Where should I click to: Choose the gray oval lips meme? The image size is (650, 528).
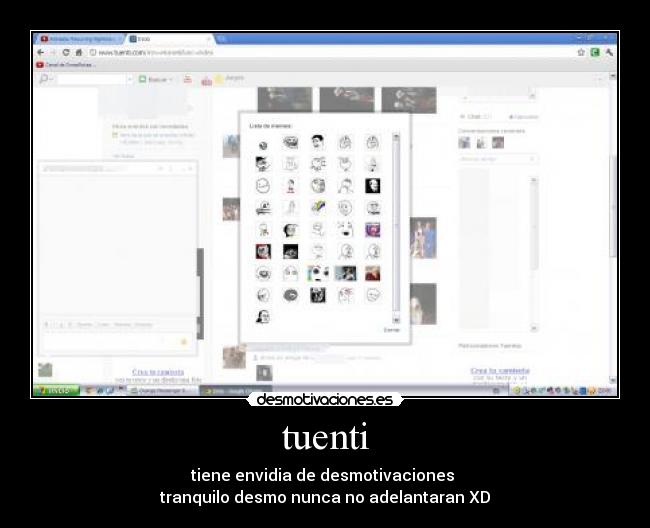(290, 295)
